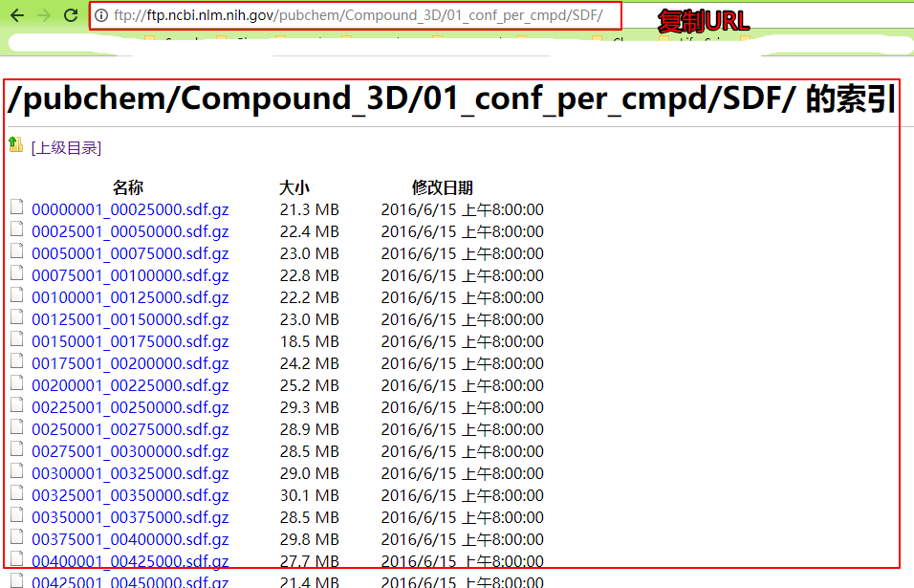Click the page heading ending in 的索引
The width and height of the screenshot is (914, 588).
point(451,98)
